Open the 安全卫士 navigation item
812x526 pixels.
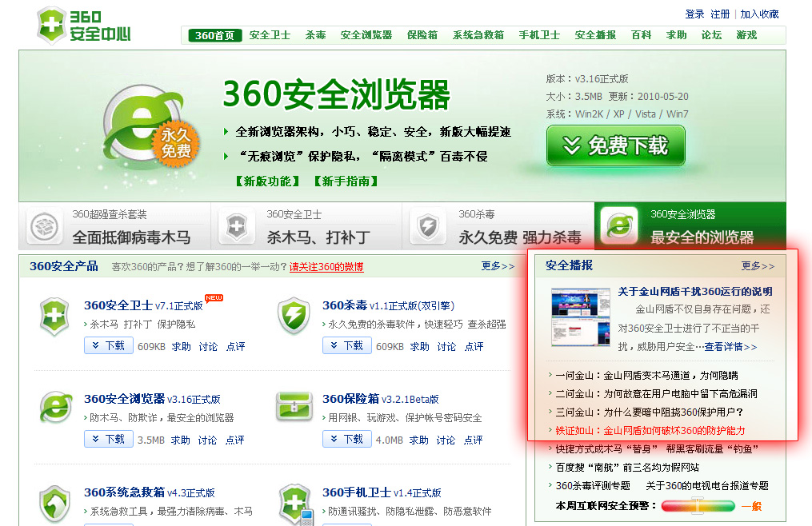click(270, 35)
